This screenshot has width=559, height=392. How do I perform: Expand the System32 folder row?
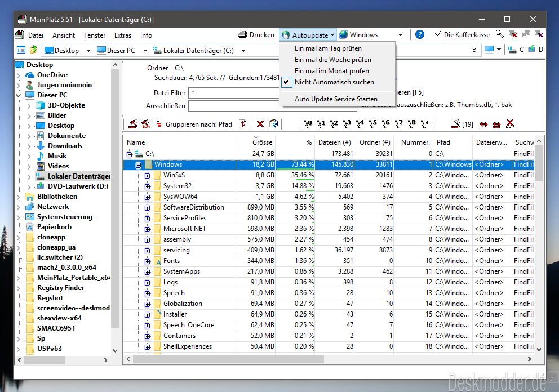click(x=147, y=186)
